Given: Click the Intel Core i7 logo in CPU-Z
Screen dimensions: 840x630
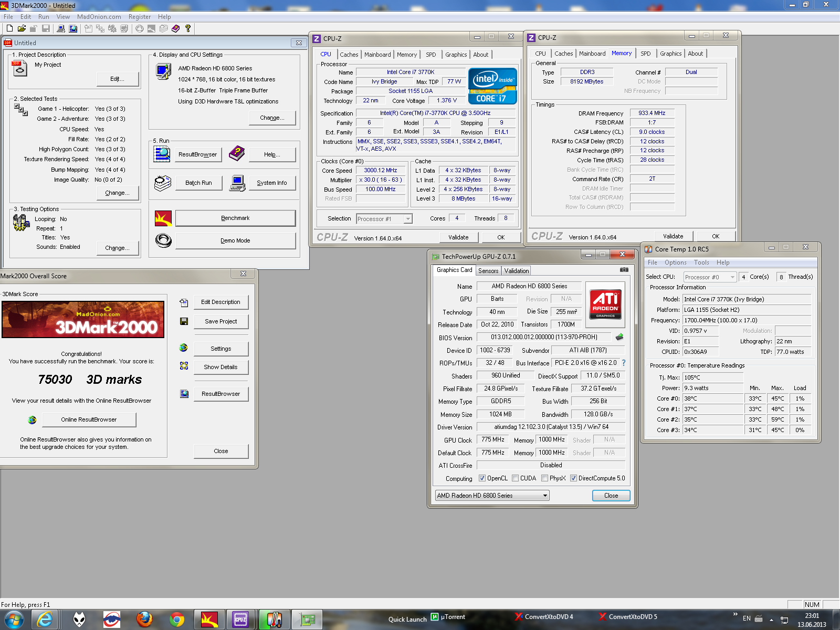Looking at the screenshot, I should point(492,86).
